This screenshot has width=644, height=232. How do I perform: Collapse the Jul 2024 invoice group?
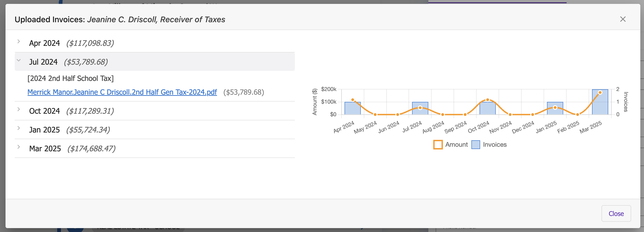pyautogui.click(x=19, y=60)
